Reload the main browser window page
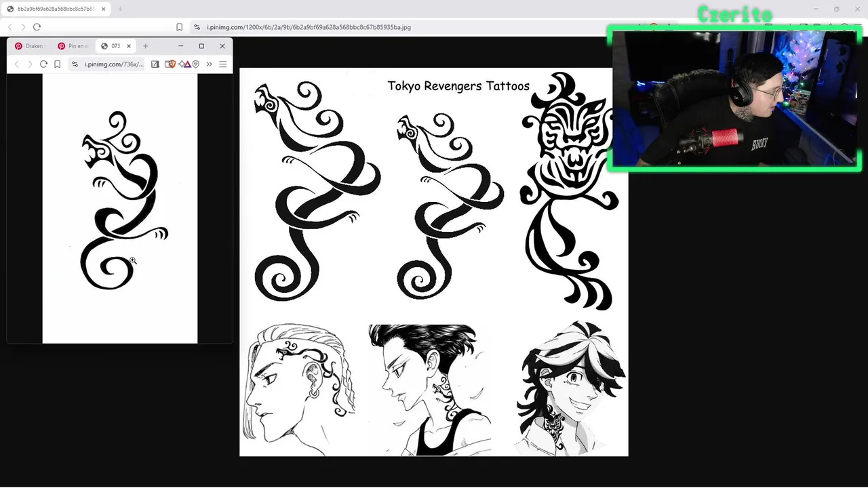 [x=37, y=27]
